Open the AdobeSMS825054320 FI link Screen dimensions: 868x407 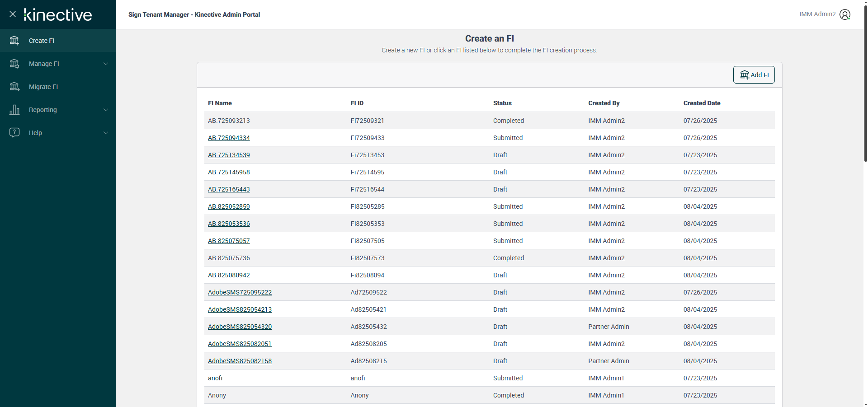(x=240, y=327)
